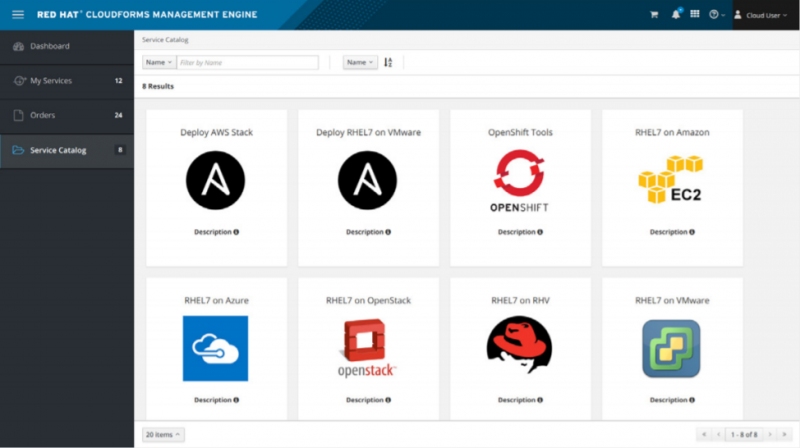The height and width of the screenshot is (448, 800).
Task: Open the Deploy AWS Stack title
Action: 216,132
